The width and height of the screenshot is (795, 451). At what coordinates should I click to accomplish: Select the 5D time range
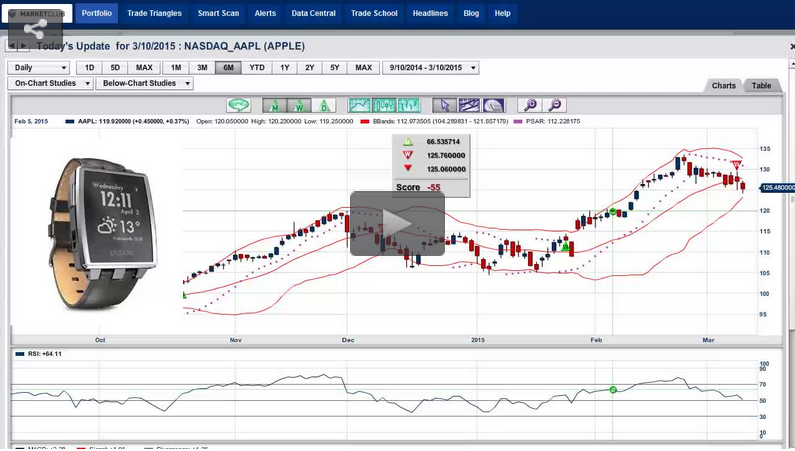tap(115, 67)
